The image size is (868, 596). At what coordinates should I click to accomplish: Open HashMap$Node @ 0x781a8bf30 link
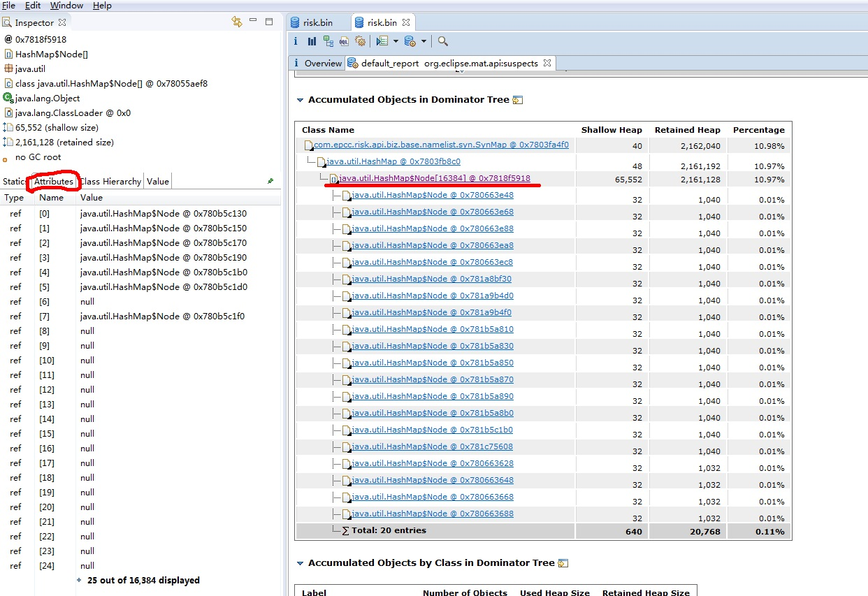point(431,279)
